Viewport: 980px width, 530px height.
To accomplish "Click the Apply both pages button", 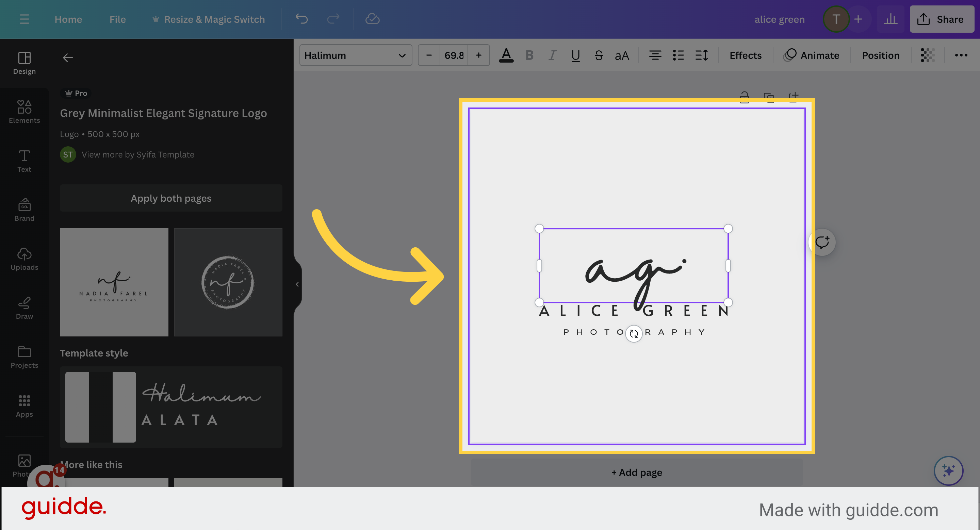I will click(x=171, y=198).
